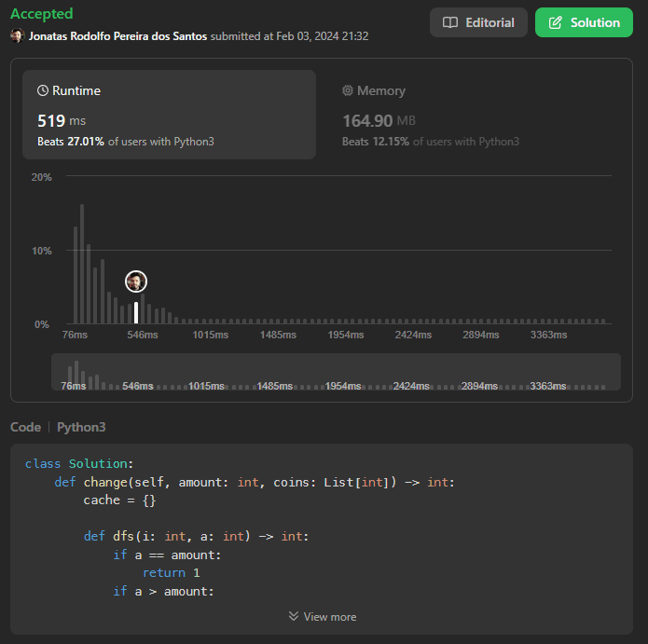Click the book icon on Editorial button
This screenshot has width=648, height=644.
click(x=449, y=22)
